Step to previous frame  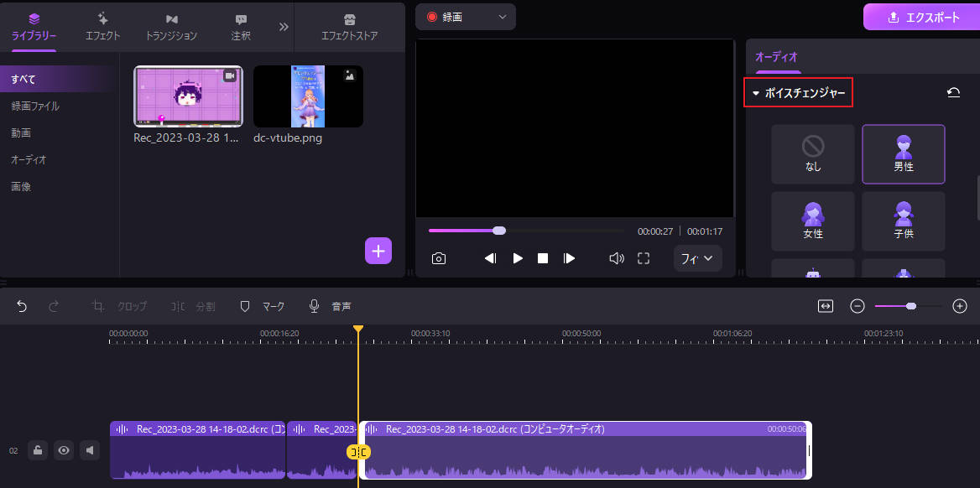[491, 259]
